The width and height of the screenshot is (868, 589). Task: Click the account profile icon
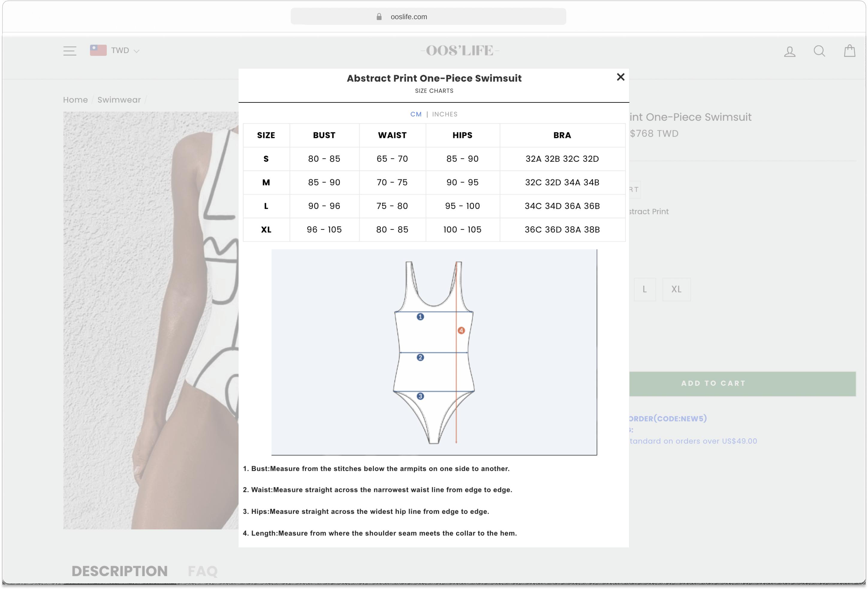(789, 51)
